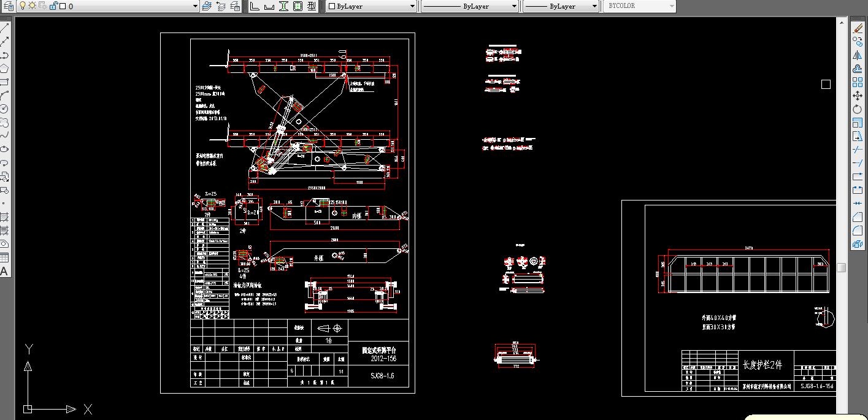Toggle layer 0 viewport freeze icon

[42, 6]
